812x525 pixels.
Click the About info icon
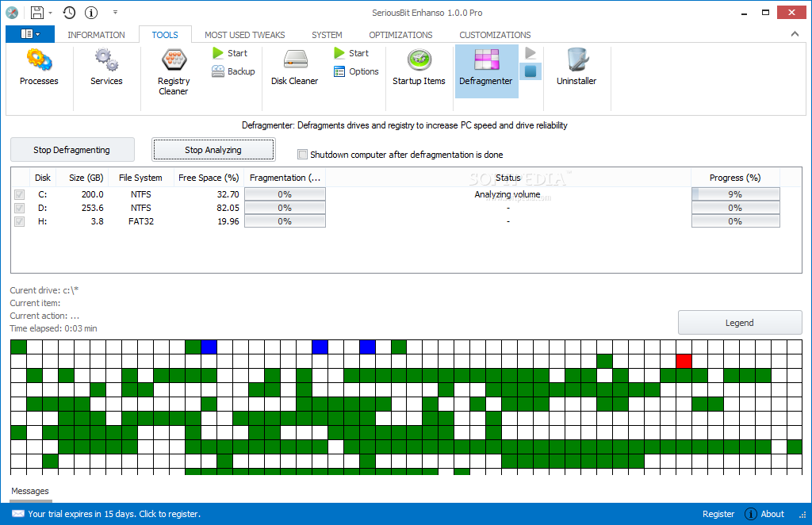(750, 514)
